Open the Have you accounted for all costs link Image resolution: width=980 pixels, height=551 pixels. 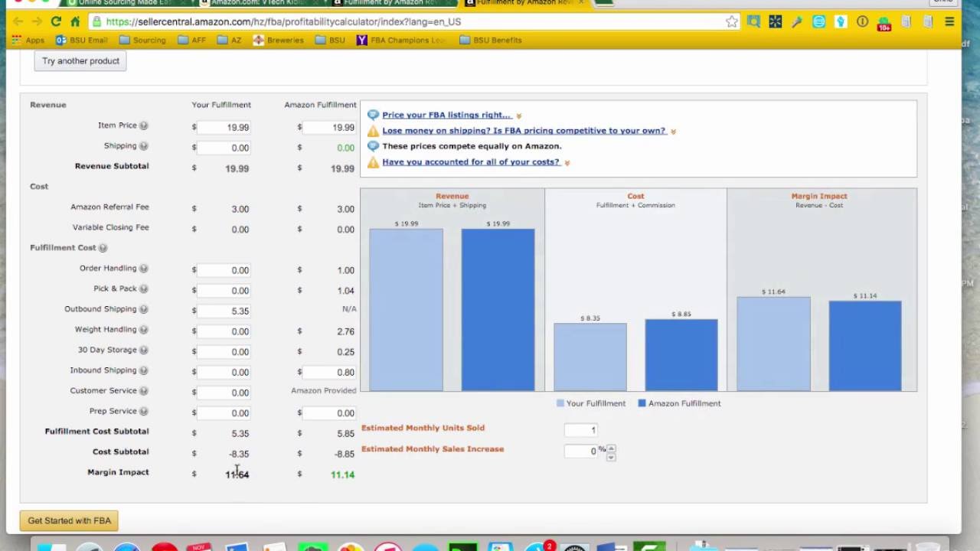pyautogui.click(x=471, y=162)
